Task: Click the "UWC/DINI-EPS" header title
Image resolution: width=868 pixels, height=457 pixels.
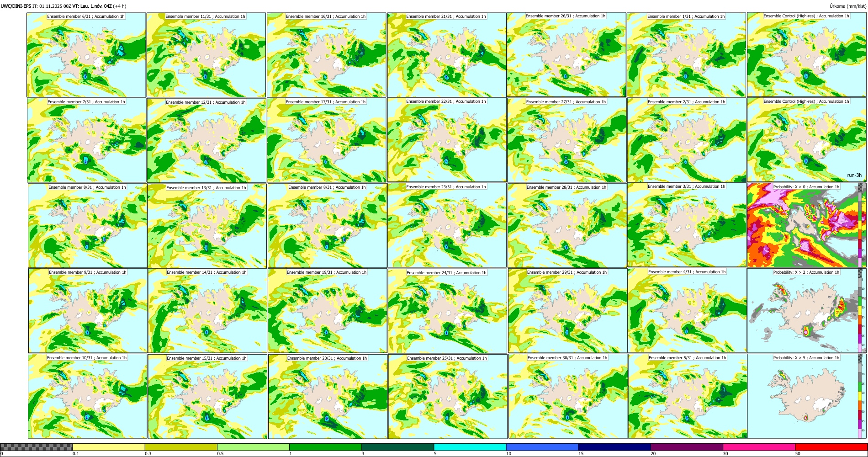Action: [x=16, y=6]
